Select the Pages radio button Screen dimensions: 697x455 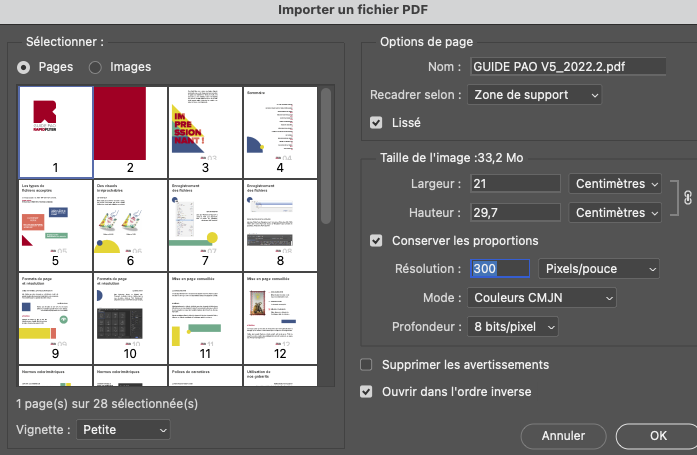(25, 67)
